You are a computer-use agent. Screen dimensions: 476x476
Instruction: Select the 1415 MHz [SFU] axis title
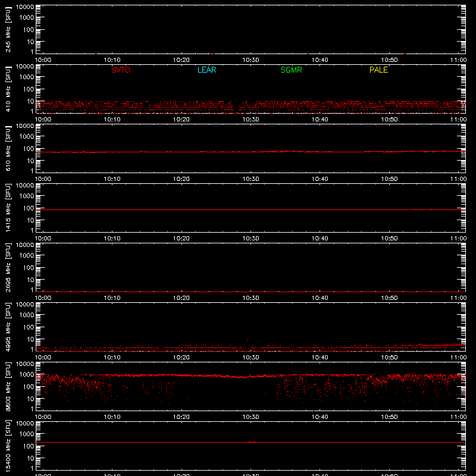tap(8, 208)
